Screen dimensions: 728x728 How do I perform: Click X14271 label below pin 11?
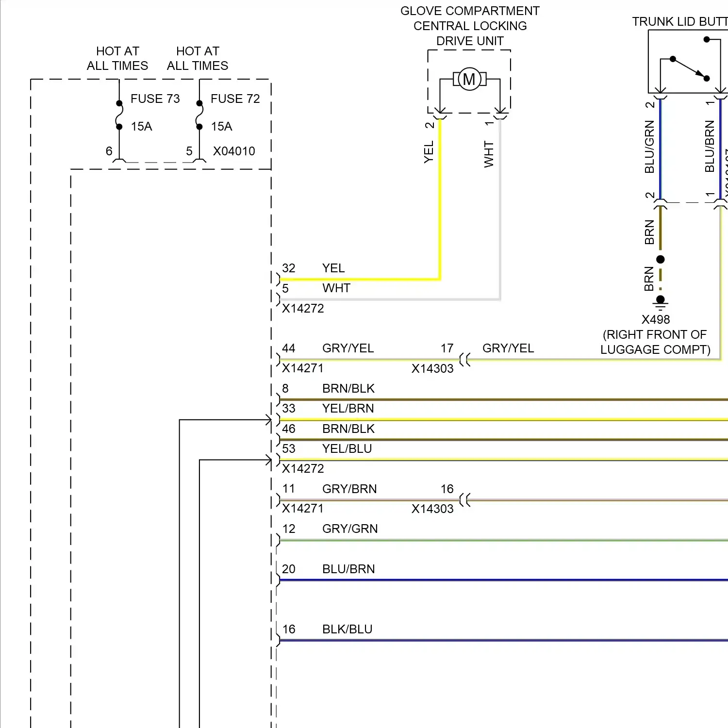[x=303, y=508]
